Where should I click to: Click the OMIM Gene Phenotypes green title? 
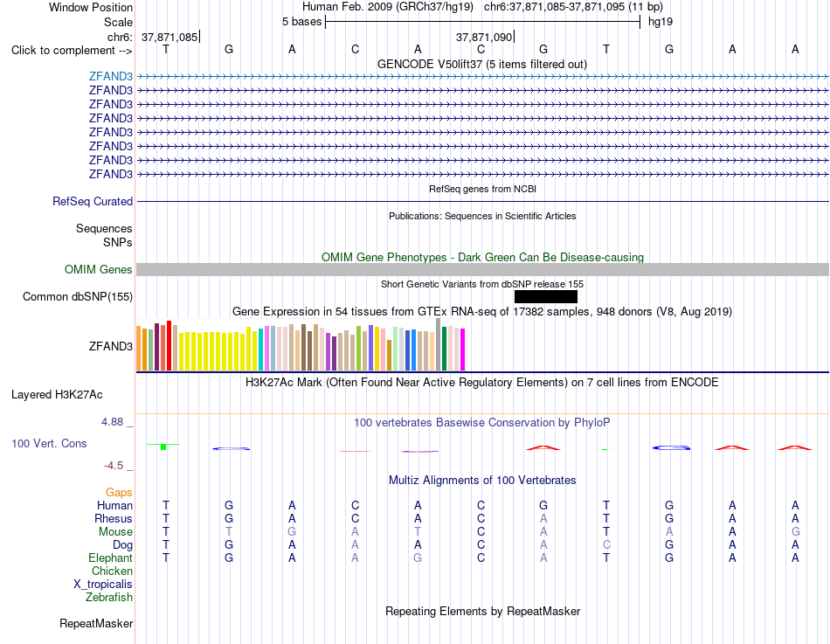click(482, 258)
